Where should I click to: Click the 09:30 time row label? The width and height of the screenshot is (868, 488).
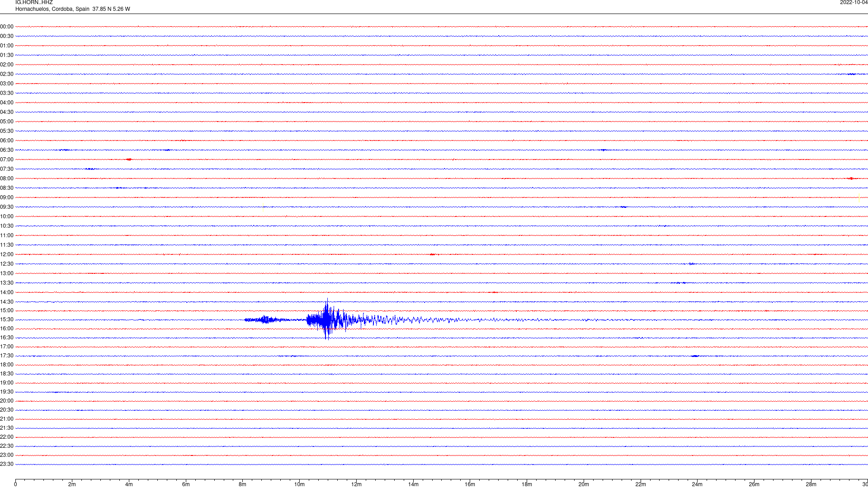tap(7, 207)
